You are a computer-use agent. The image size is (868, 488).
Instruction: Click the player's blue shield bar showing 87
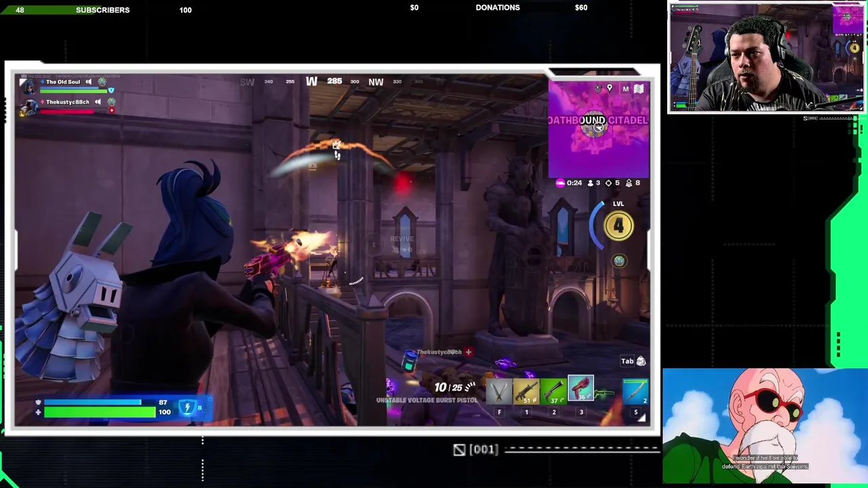[x=93, y=403]
